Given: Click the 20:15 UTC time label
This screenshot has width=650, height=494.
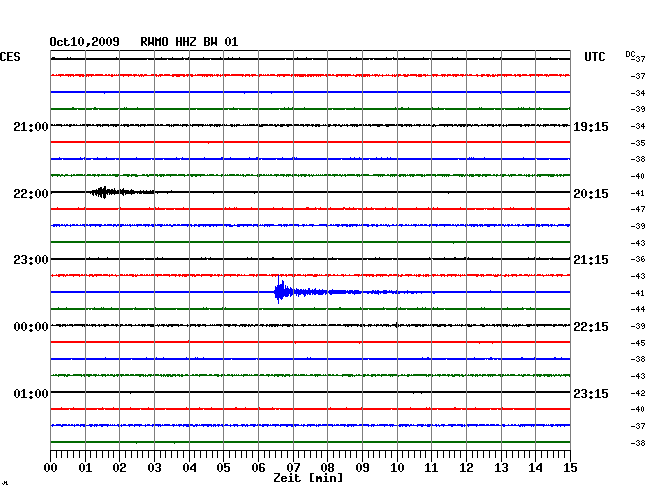Looking at the screenshot, I should (591, 194).
